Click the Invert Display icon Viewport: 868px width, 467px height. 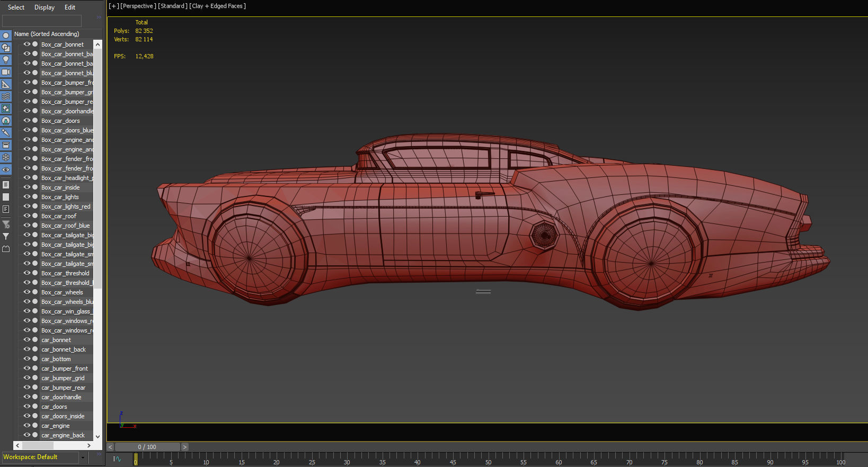coord(6,209)
